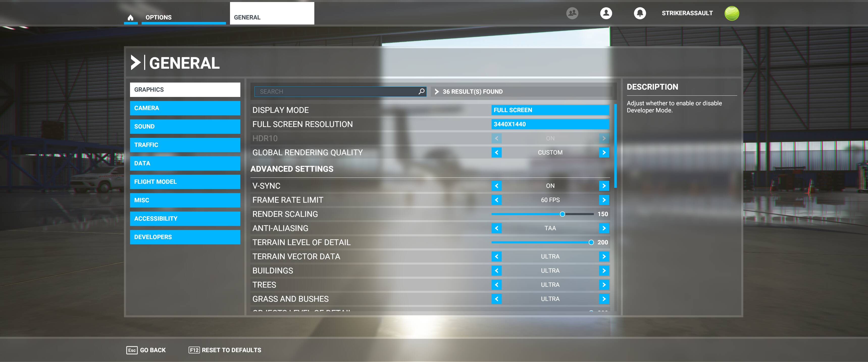The height and width of the screenshot is (362, 868).
Task: Open the user profile icon
Action: 606,13
